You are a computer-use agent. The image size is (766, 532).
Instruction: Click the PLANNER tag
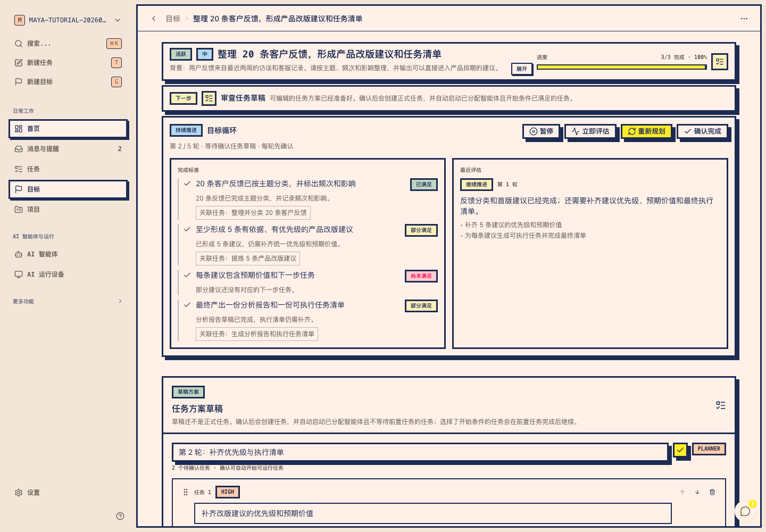click(709, 449)
